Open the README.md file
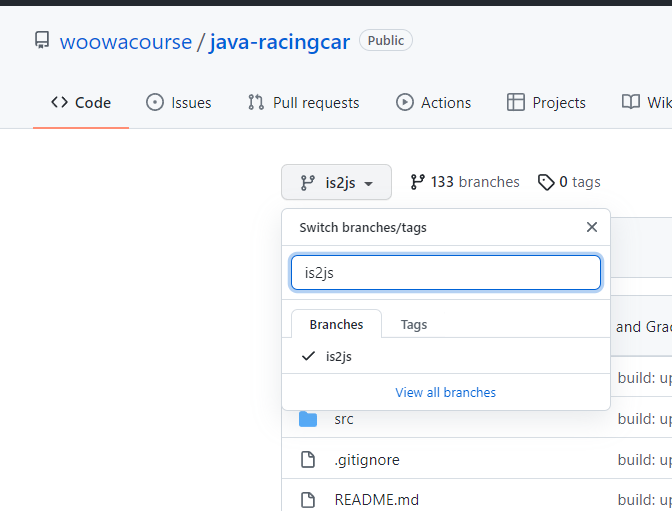Screen dimensions: 672x511 [x=377, y=499]
